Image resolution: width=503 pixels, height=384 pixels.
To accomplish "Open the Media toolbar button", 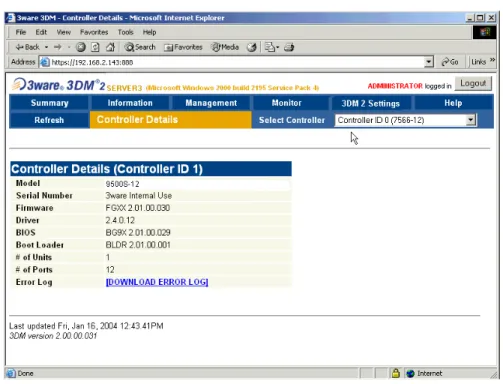I will (225, 47).
